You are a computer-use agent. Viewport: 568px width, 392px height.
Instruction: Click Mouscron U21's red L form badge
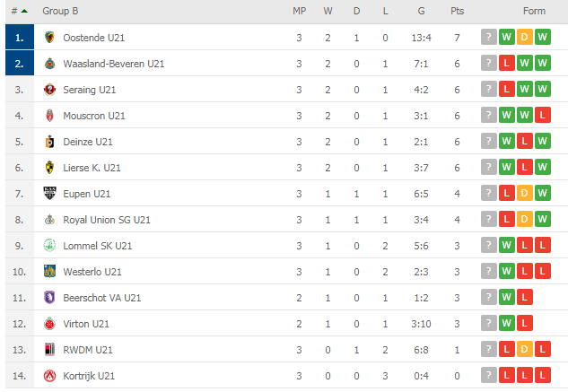(542, 115)
